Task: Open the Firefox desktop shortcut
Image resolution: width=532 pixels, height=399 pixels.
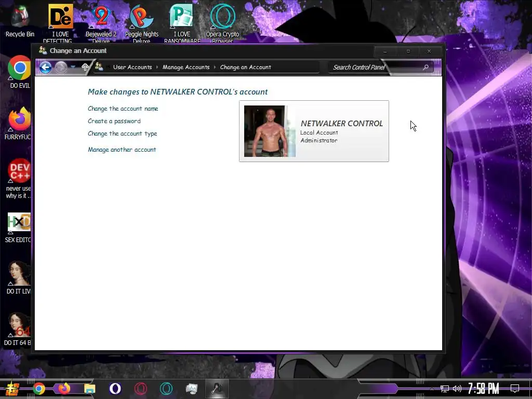Action: tap(19, 123)
